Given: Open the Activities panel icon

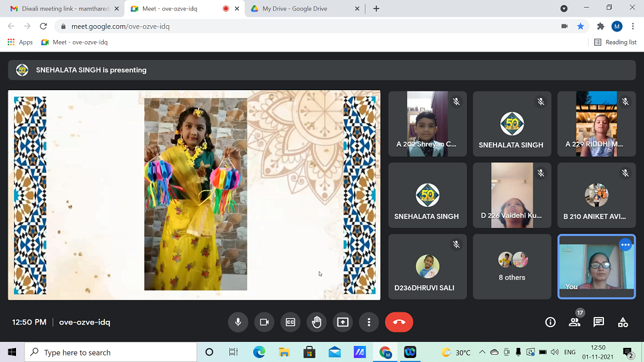Looking at the screenshot, I should 623,322.
